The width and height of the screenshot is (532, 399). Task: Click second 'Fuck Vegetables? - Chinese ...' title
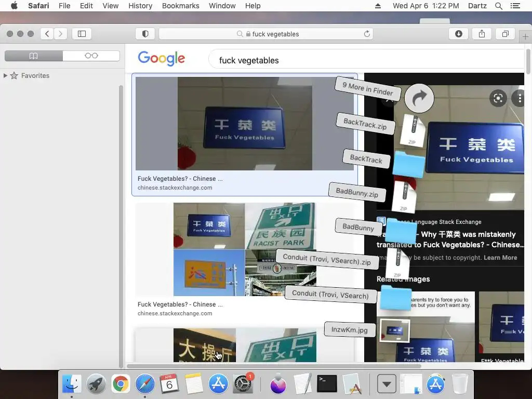click(180, 304)
